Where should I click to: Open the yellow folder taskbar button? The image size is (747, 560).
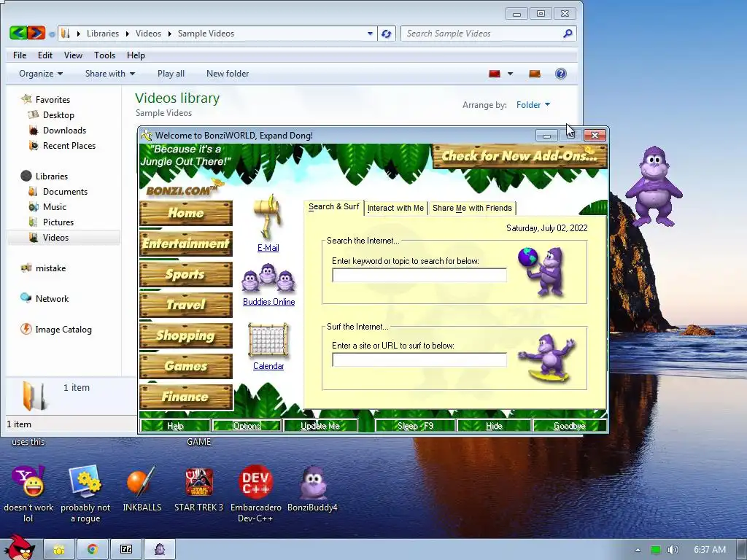(59, 550)
